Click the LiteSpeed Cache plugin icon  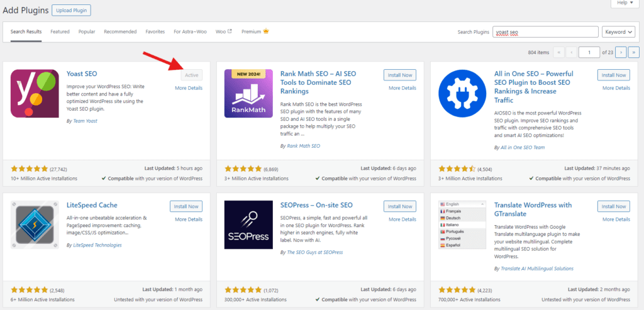coord(35,225)
